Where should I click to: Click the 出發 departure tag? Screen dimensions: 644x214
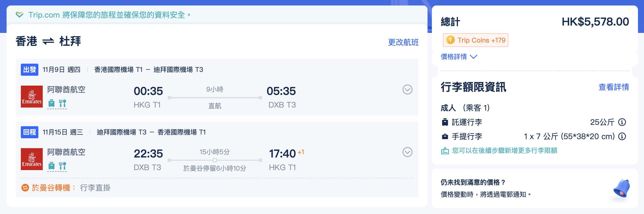click(x=30, y=70)
